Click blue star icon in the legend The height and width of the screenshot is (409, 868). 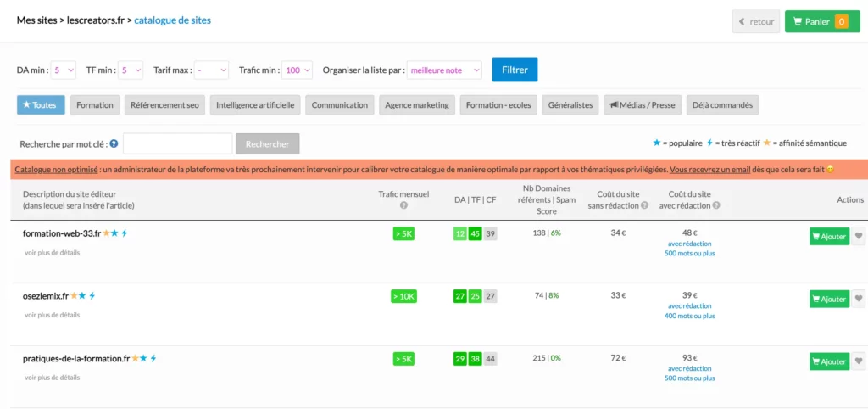pos(657,143)
